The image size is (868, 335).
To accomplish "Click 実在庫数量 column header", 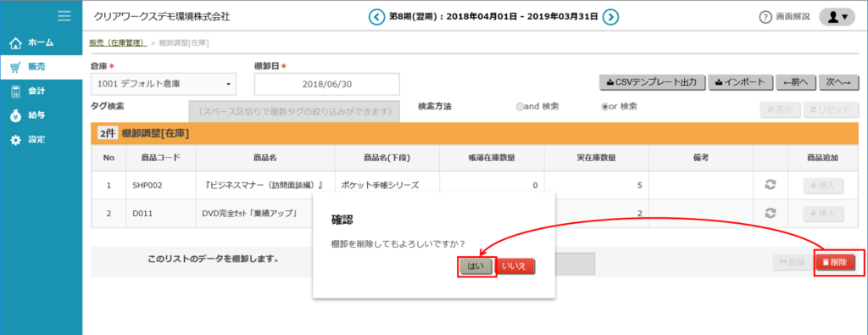I will pyautogui.click(x=596, y=159).
